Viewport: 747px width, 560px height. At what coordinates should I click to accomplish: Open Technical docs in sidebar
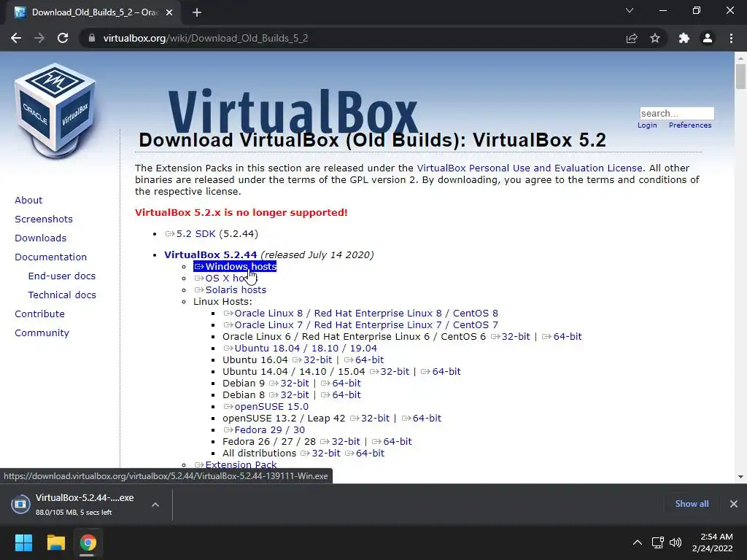(x=62, y=295)
